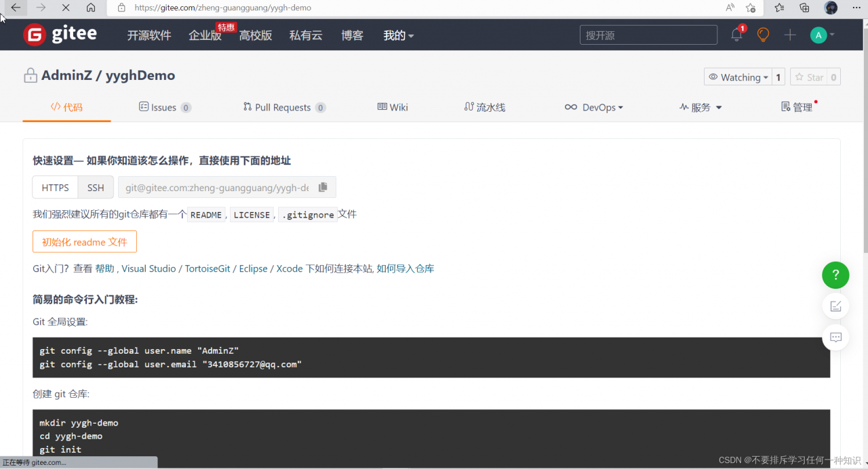
Task: Open the 帮助 link
Action: 104,268
